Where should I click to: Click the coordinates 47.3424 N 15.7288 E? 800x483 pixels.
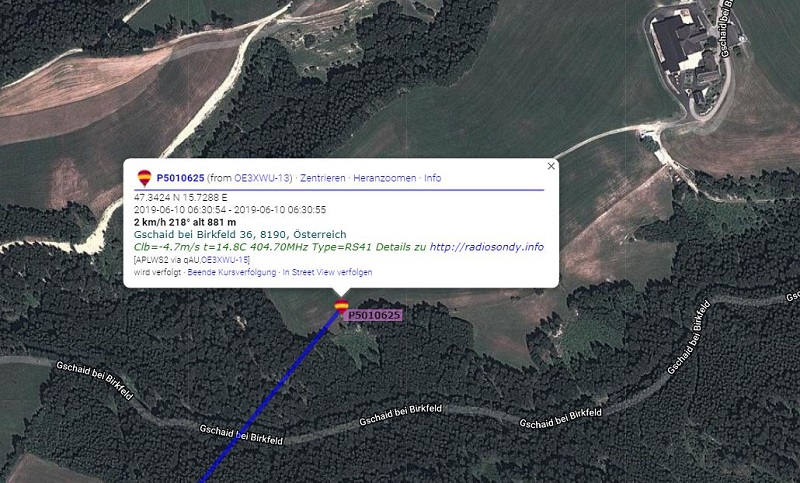tap(181, 197)
